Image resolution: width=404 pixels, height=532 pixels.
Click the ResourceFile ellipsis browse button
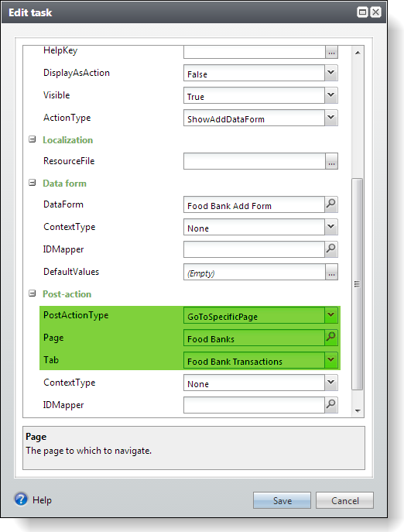point(331,161)
